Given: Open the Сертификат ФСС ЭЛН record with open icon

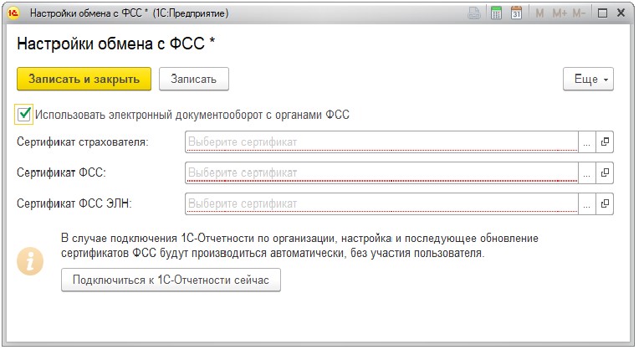Looking at the screenshot, I should coord(605,203).
